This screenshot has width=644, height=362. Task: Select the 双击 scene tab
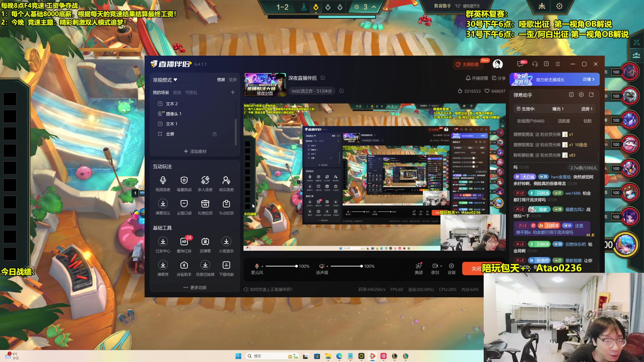point(177,93)
